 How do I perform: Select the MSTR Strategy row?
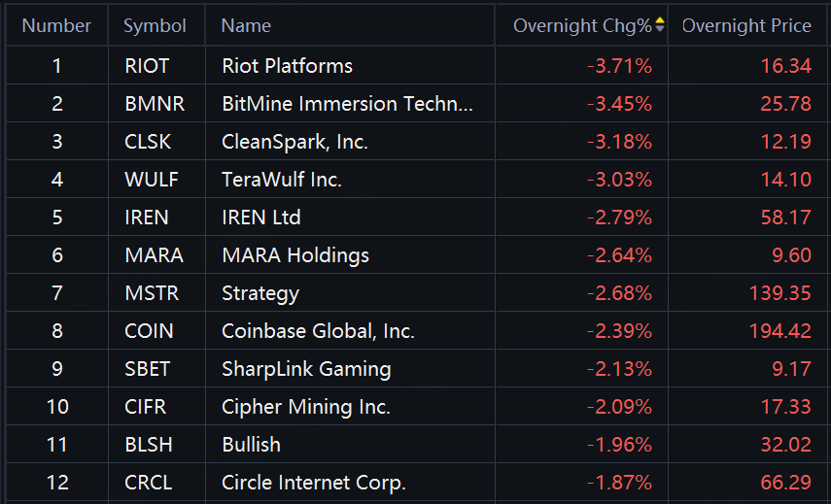click(260, 293)
